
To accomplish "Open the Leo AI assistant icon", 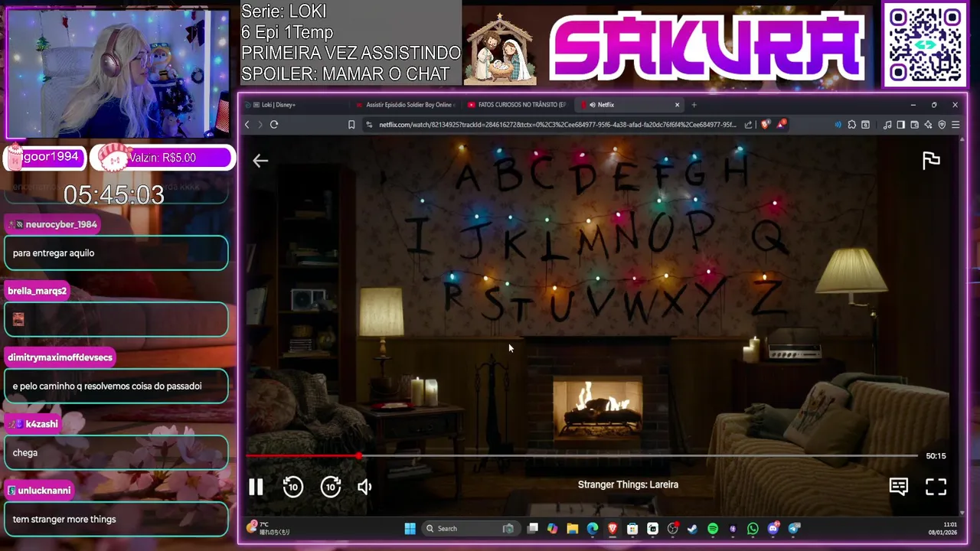I will (x=928, y=125).
